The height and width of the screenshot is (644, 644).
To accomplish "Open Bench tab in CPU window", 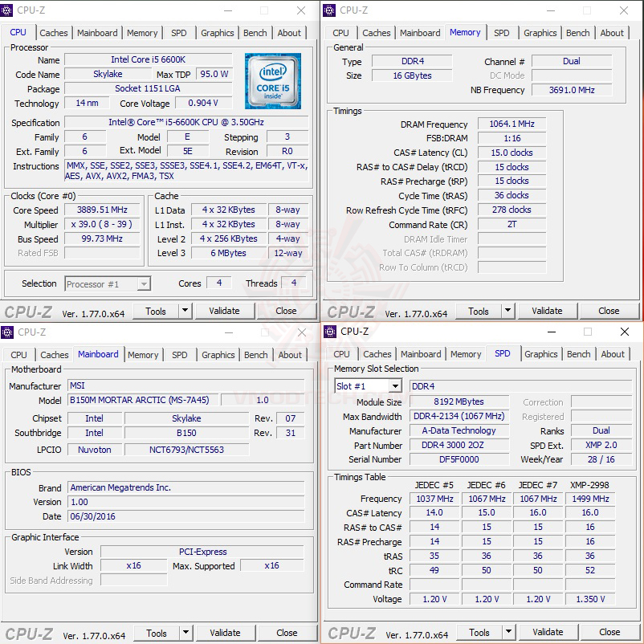I will click(x=255, y=33).
